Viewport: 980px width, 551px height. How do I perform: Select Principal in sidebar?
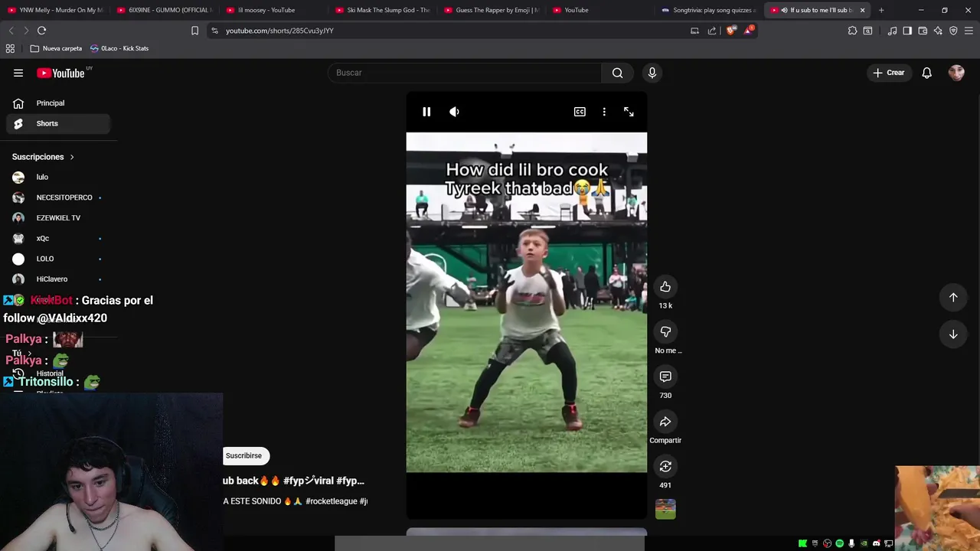click(58, 103)
